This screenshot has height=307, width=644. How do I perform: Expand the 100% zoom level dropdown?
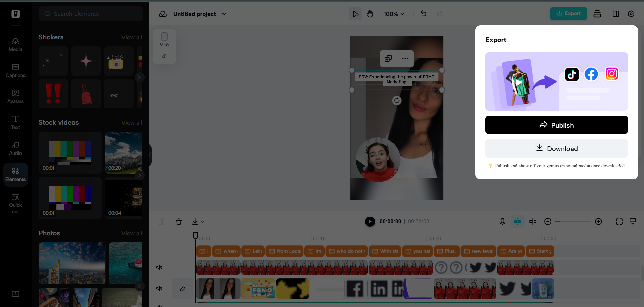pyautogui.click(x=394, y=14)
